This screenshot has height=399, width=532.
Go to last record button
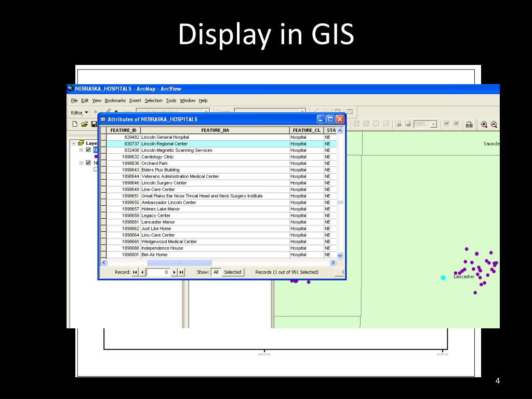coord(181,272)
